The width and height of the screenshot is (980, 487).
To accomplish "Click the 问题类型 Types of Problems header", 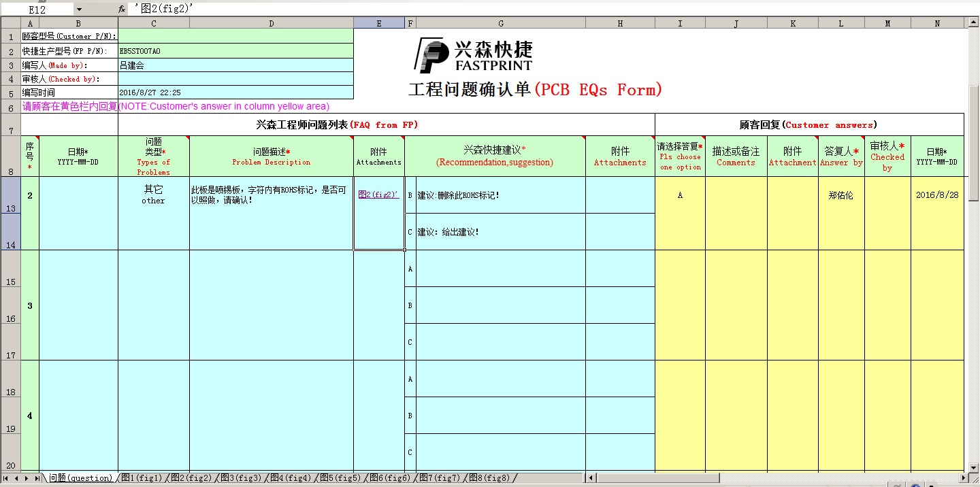I will click(154, 156).
